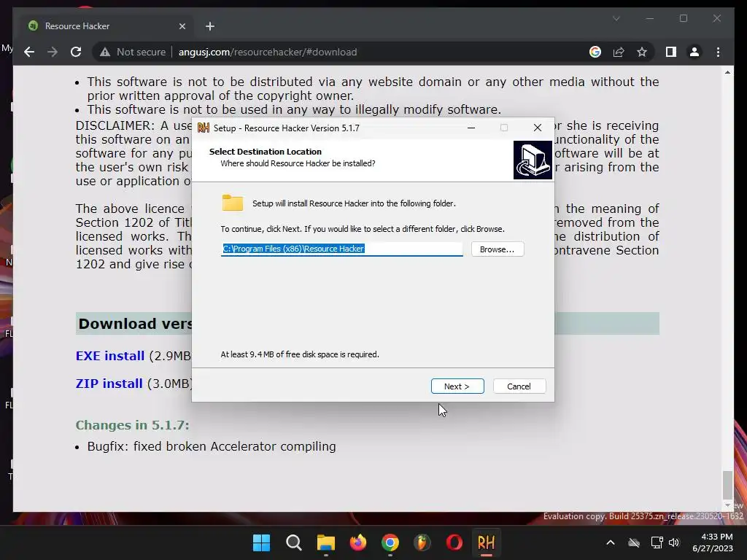Close the Resource Hacker setup dialog
This screenshot has width=747, height=560.
coord(538,128)
